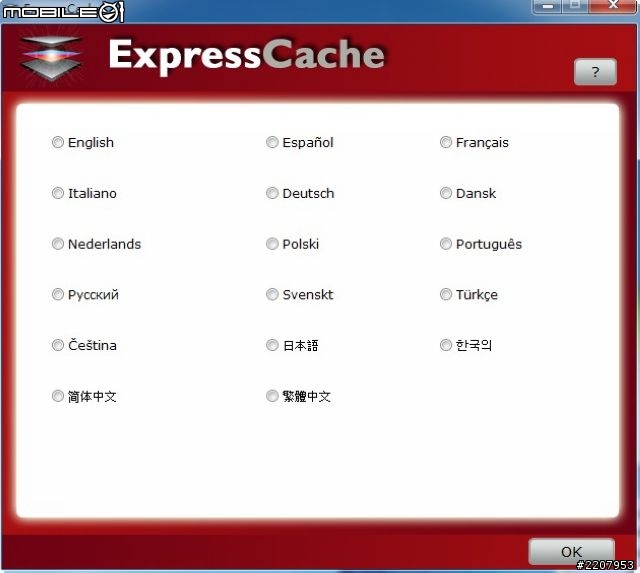Select the Français radio button
640x573 pixels.
pos(446,142)
